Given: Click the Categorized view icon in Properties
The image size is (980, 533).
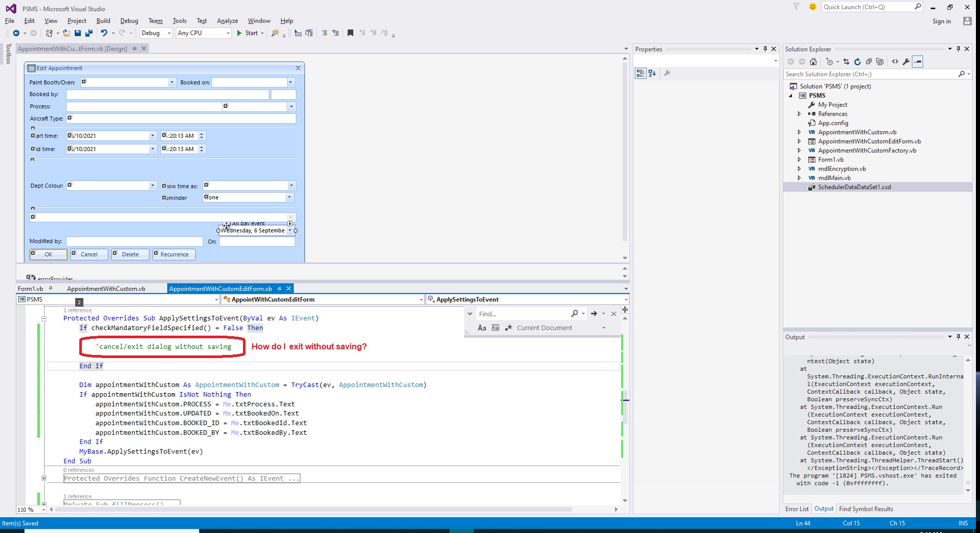Looking at the screenshot, I should pos(640,73).
